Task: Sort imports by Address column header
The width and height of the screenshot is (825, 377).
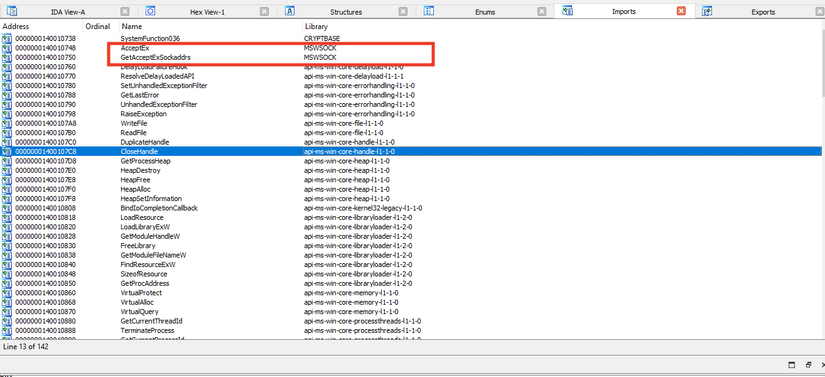Action: tap(42, 26)
